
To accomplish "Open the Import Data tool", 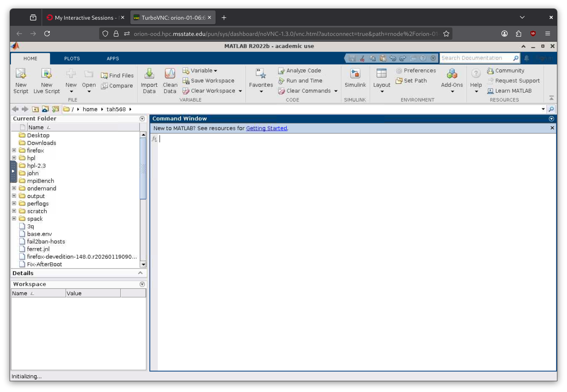I will coord(149,80).
